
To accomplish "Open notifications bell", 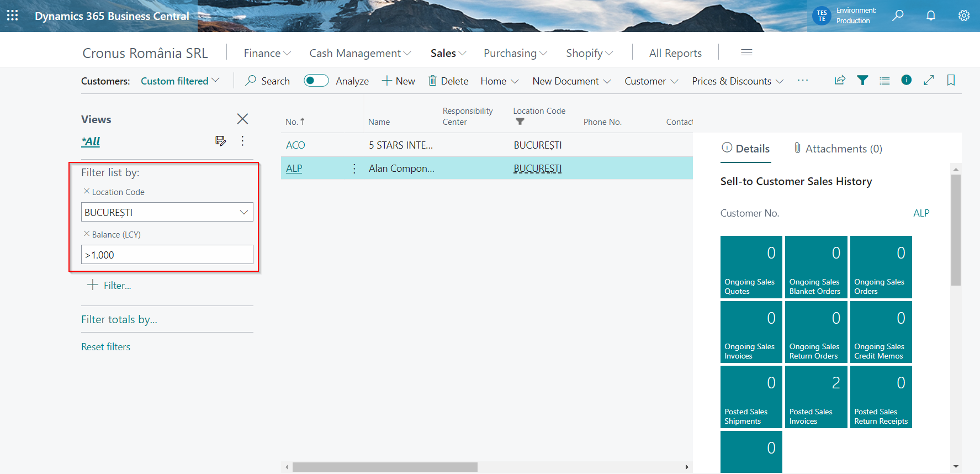I will tap(931, 15).
